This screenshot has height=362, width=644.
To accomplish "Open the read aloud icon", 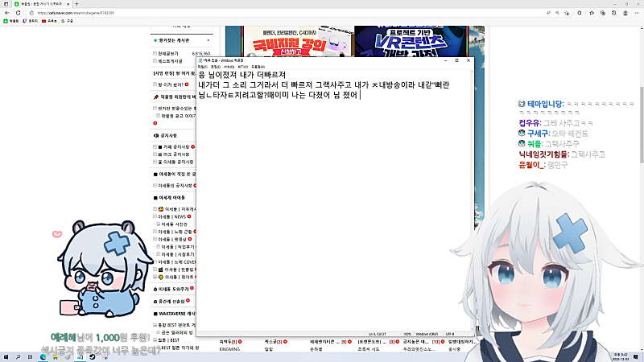I will (548, 13).
